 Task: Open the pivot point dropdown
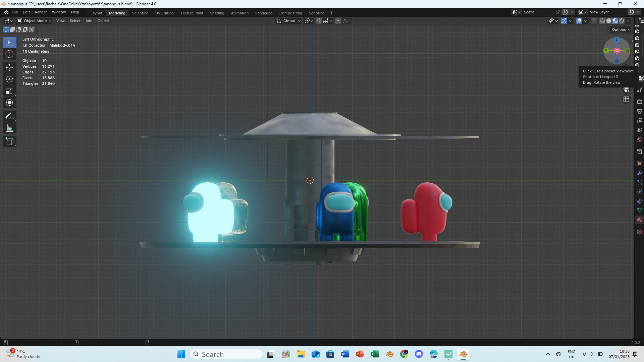[309, 21]
